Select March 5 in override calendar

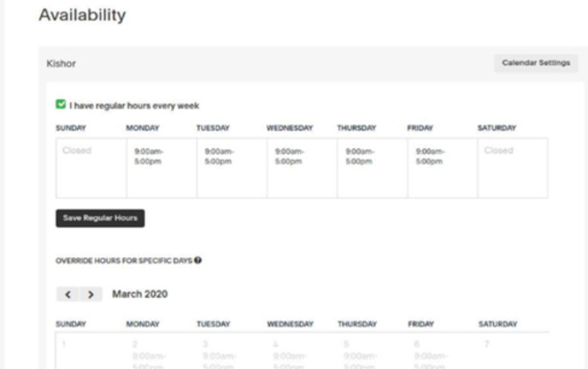[x=373, y=351]
